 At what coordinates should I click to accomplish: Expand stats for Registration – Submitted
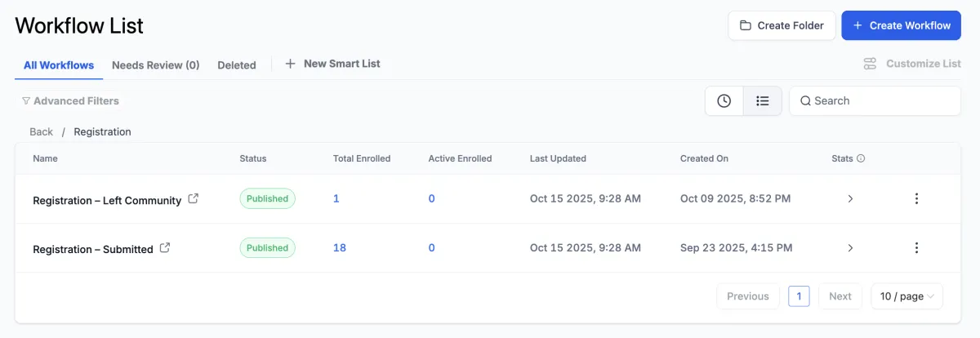coord(850,247)
